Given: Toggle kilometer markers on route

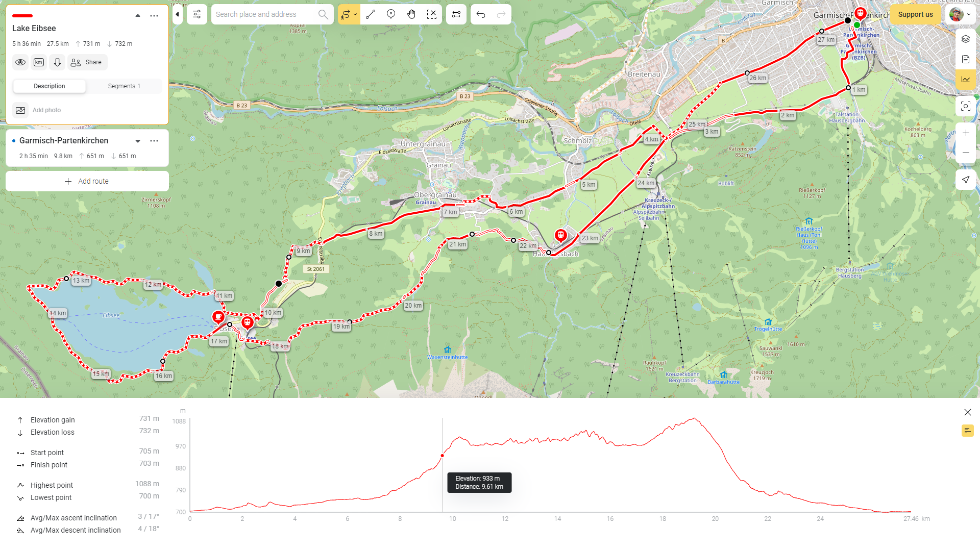Looking at the screenshot, I should point(39,62).
